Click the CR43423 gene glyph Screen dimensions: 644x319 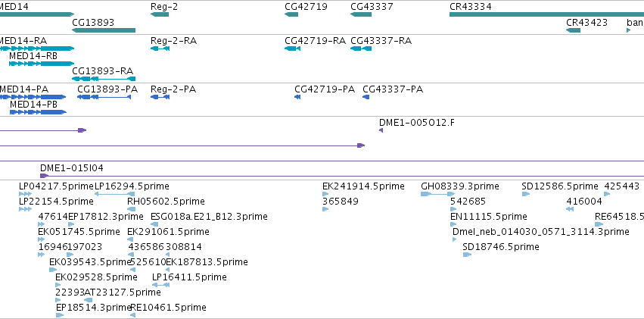click(574, 30)
